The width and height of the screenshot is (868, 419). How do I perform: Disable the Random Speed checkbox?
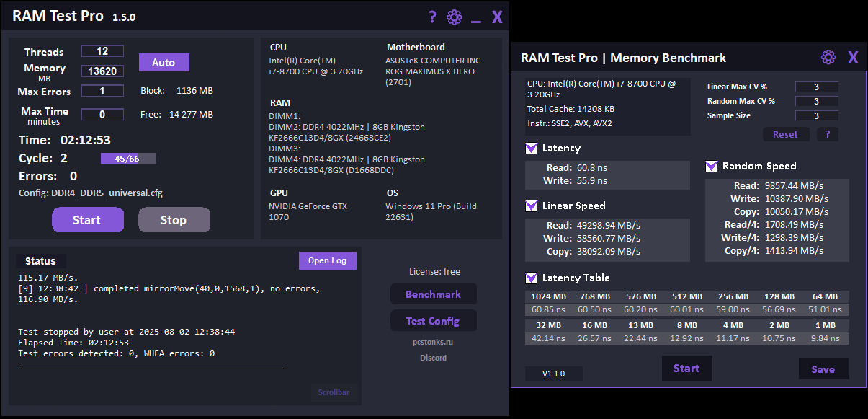[712, 167]
